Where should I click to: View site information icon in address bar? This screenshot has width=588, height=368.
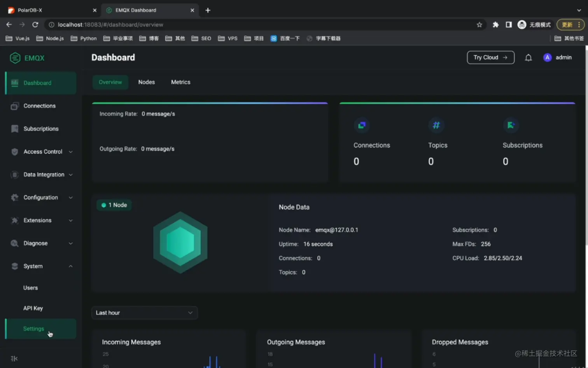pyautogui.click(x=51, y=25)
